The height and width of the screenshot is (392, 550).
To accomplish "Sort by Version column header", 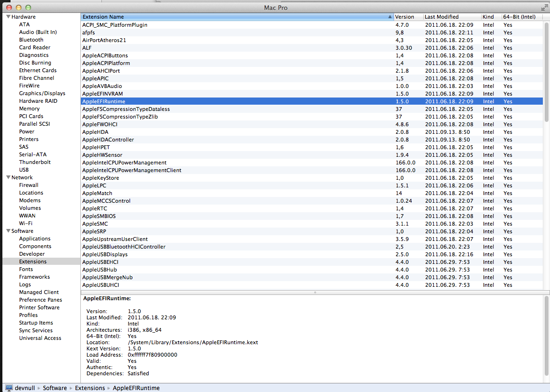I will point(408,17).
